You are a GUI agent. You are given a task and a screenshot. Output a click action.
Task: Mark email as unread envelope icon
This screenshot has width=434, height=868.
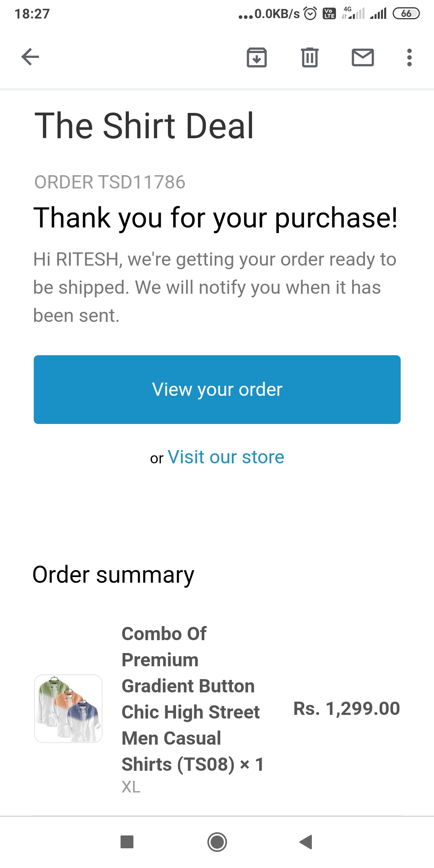(x=363, y=57)
